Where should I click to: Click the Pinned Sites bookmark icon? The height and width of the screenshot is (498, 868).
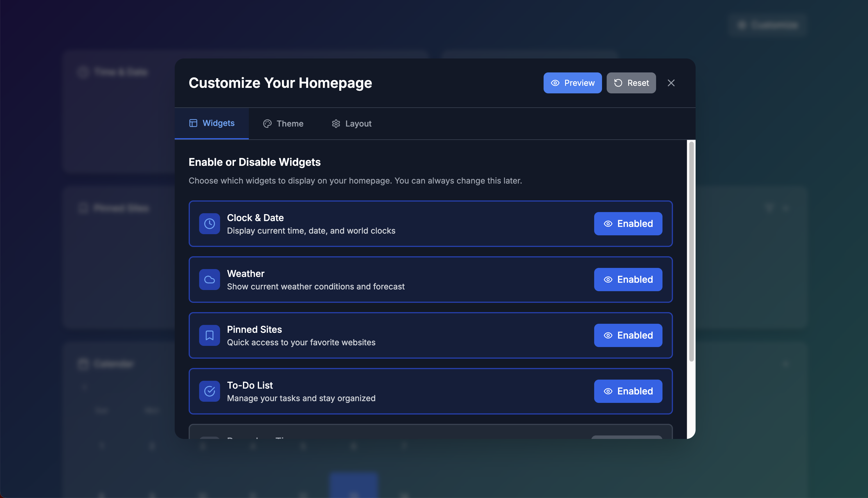(x=210, y=335)
